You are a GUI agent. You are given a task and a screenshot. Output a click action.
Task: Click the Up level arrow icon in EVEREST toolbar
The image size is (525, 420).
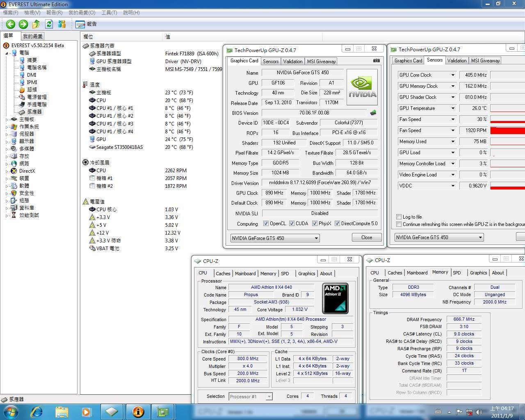tap(36, 24)
